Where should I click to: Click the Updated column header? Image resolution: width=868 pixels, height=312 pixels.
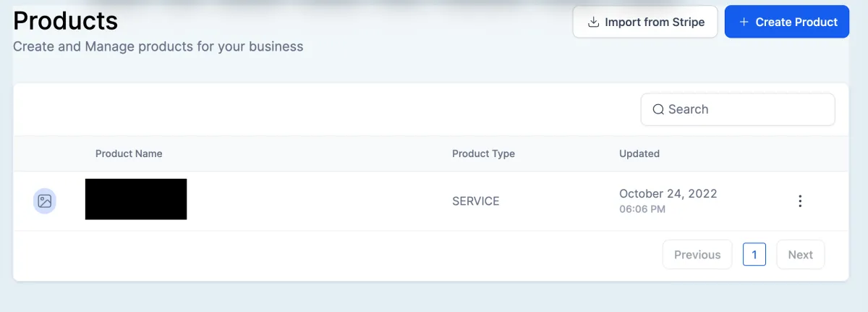coord(639,153)
